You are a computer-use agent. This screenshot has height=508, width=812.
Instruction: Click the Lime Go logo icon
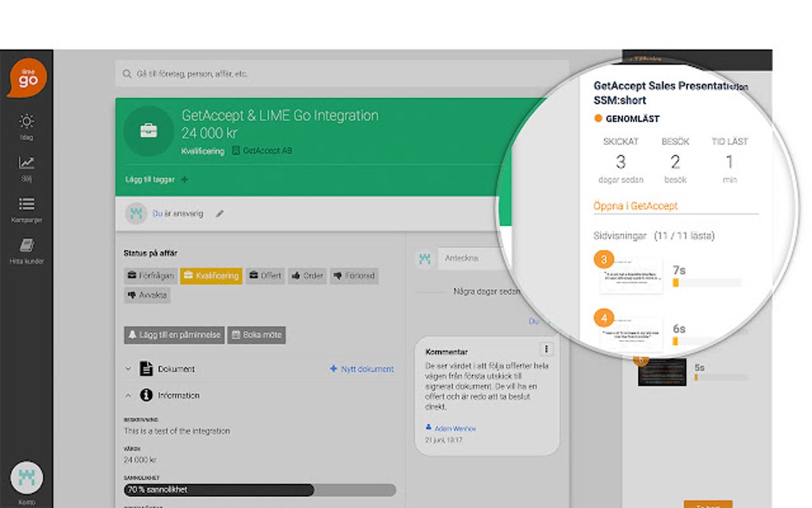point(27,78)
